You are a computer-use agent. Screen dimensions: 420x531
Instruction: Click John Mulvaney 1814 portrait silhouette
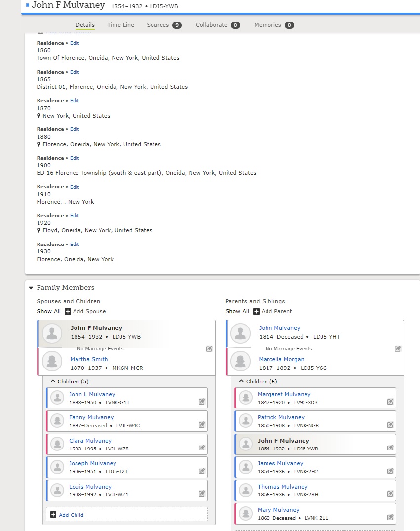coord(241,333)
